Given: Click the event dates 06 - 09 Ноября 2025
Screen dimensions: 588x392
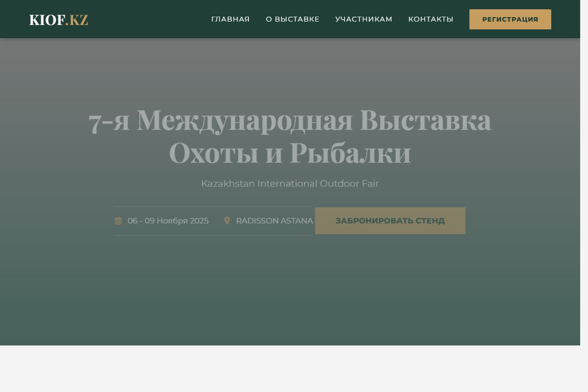Looking at the screenshot, I should tap(168, 220).
